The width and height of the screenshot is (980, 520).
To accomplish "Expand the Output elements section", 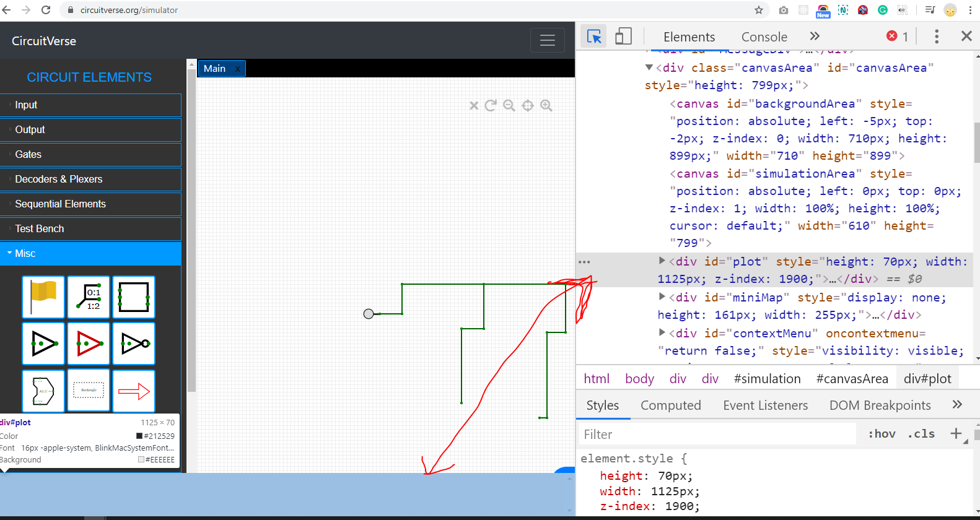I will click(90, 130).
